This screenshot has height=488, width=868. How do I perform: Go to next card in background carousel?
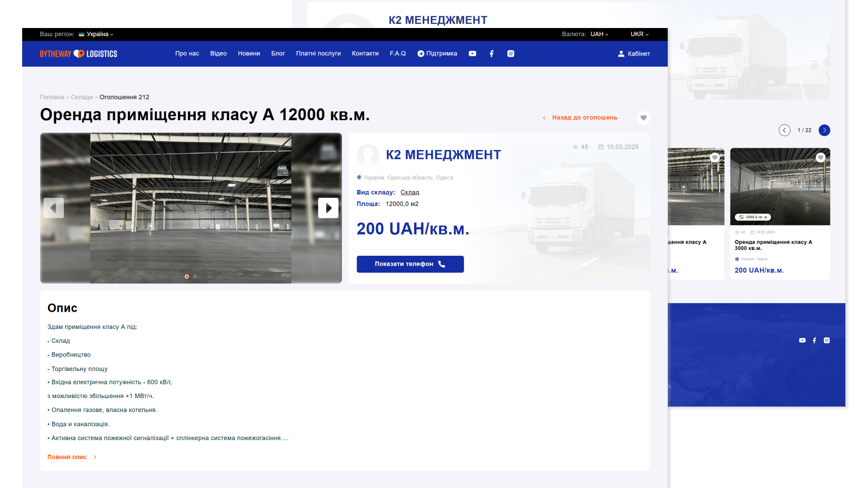tap(824, 130)
